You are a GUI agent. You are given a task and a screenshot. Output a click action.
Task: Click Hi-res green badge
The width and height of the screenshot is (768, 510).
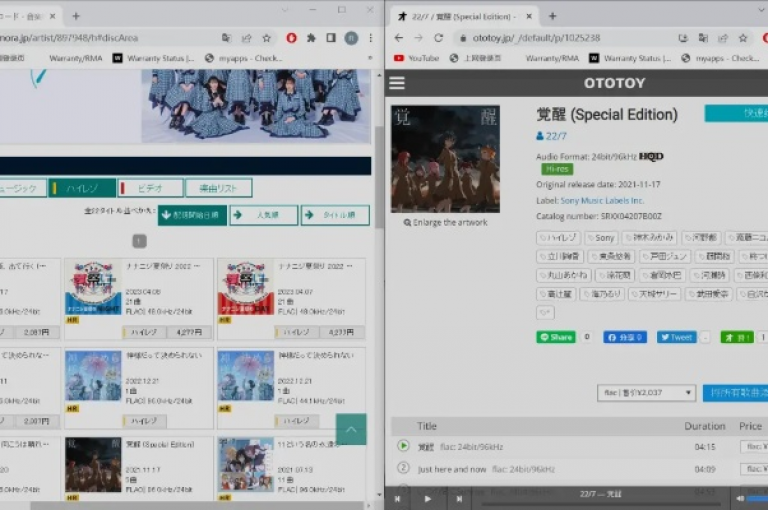(557, 169)
